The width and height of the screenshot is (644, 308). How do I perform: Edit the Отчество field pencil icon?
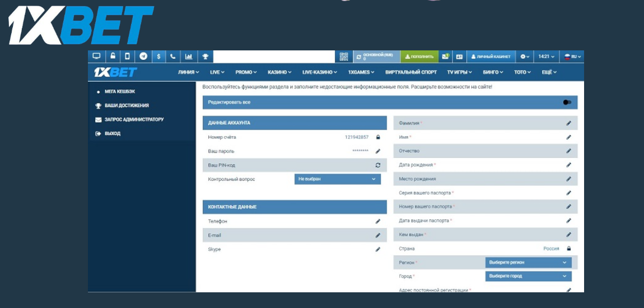coord(569,151)
